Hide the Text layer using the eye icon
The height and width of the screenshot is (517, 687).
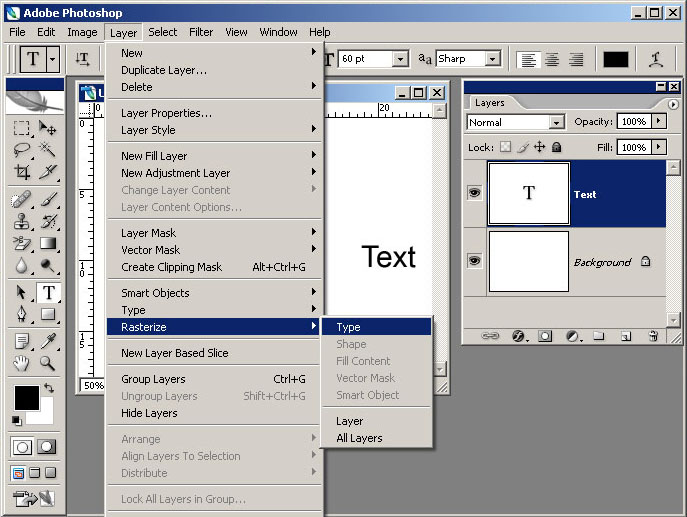(474, 193)
